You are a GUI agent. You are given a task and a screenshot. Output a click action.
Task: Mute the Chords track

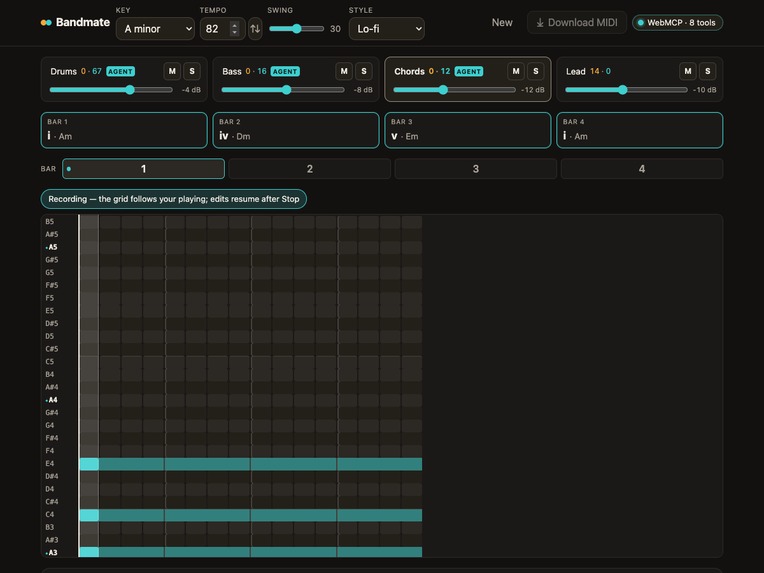point(516,71)
